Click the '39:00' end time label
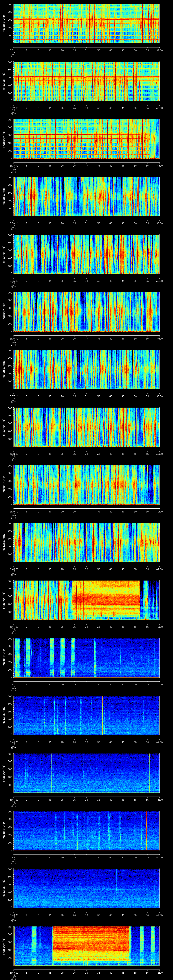Screen dimensions: 173x980 point(159,454)
